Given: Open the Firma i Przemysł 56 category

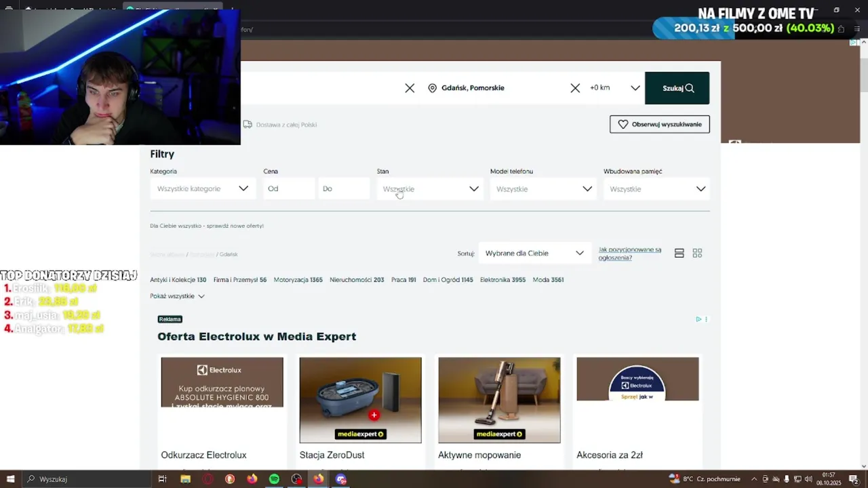Looking at the screenshot, I should (x=240, y=280).
